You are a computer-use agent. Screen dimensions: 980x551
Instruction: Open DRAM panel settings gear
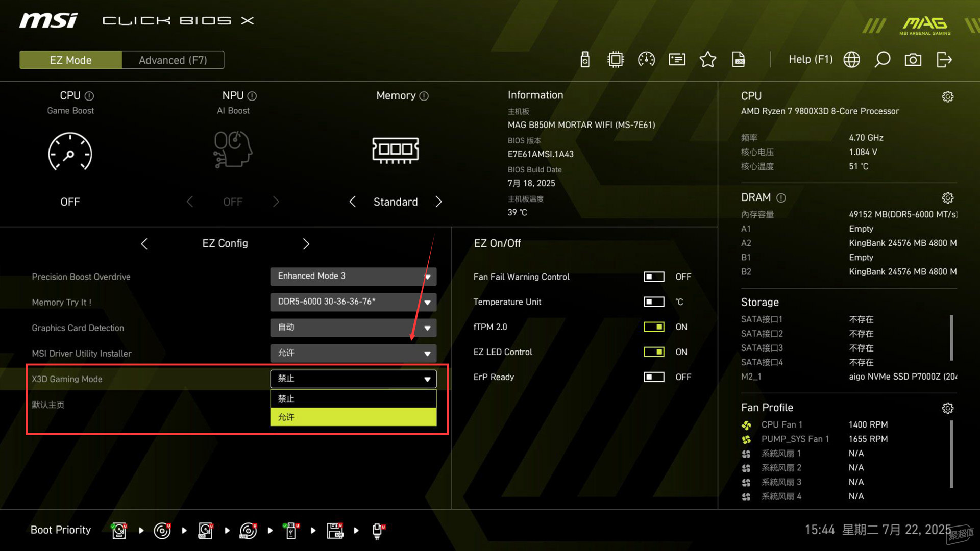948,198
